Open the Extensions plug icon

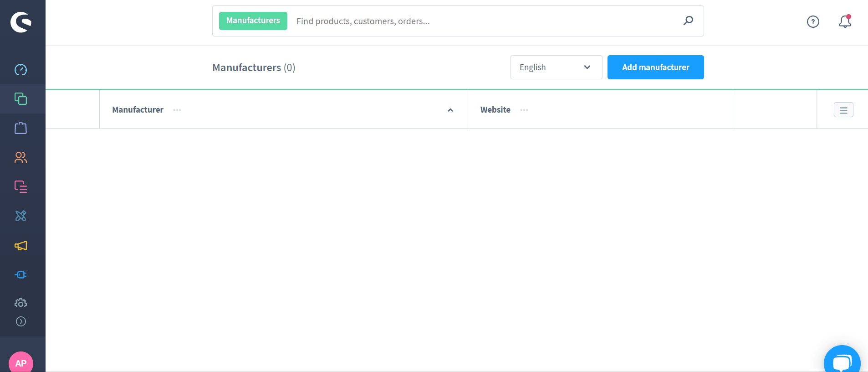(21, 275)
